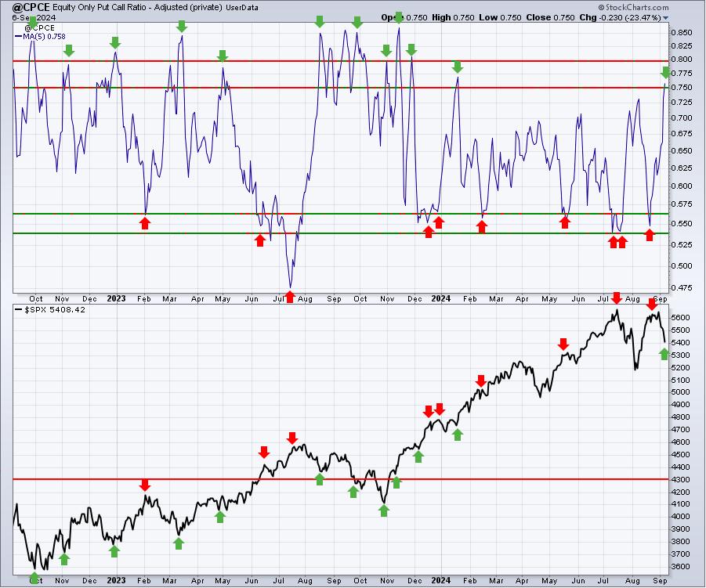Click green down arrow above January 2024 CPCE spike

(458, 67)
